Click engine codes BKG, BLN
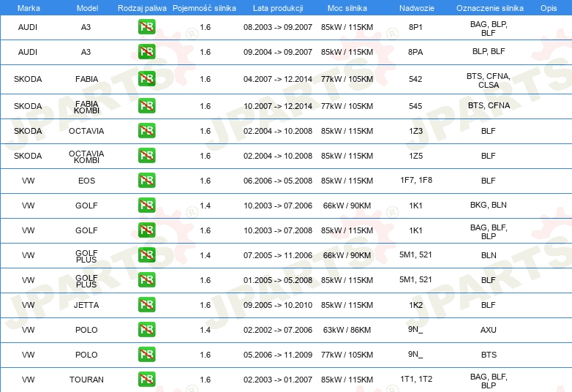The height and width of the screenshot is (392, 572). (489, 205)
